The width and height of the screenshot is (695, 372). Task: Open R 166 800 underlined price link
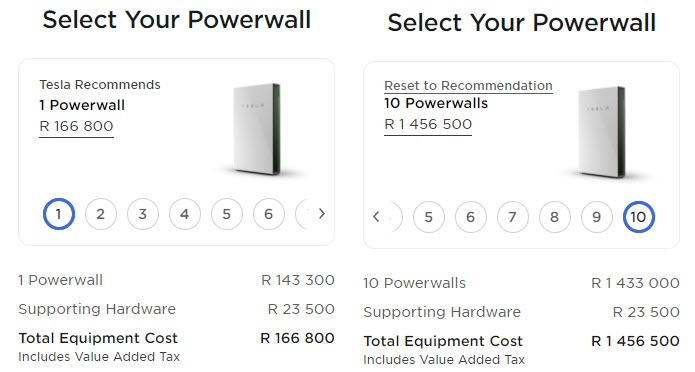coord(76,126)
